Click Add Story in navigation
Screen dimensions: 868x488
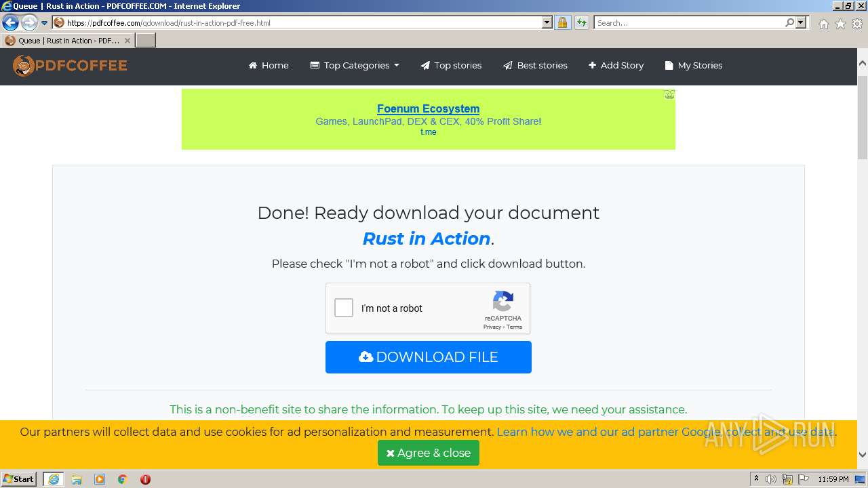[616, 66]
